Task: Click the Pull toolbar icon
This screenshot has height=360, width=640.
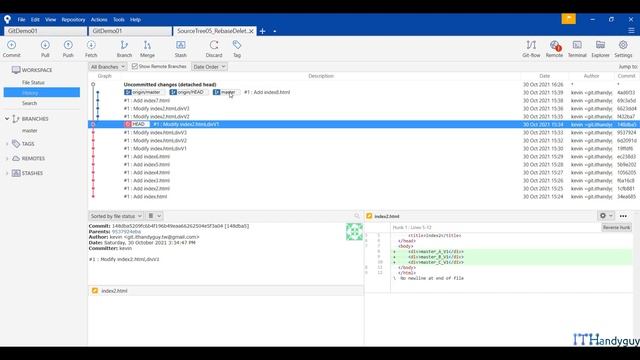Action: (x=45, y=49)
